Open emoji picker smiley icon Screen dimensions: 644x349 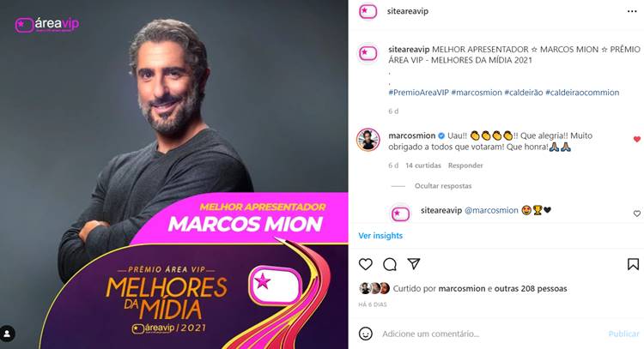(365, 334)
